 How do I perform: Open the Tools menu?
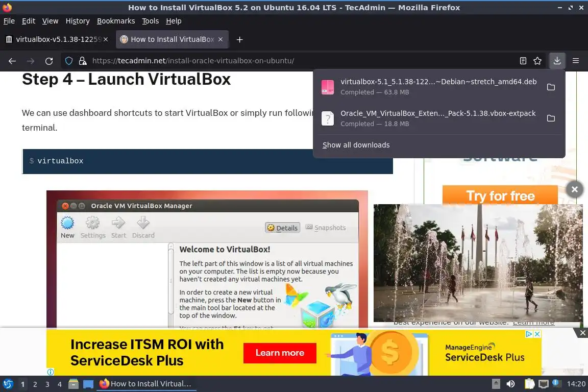151,21
